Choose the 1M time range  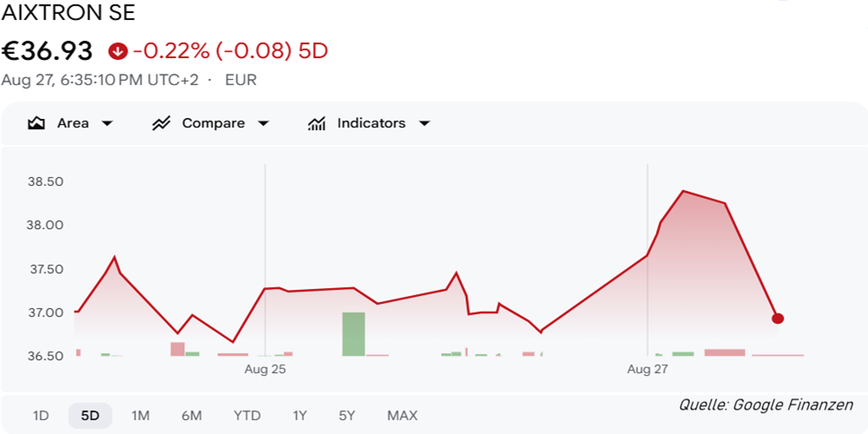(140, 416)
